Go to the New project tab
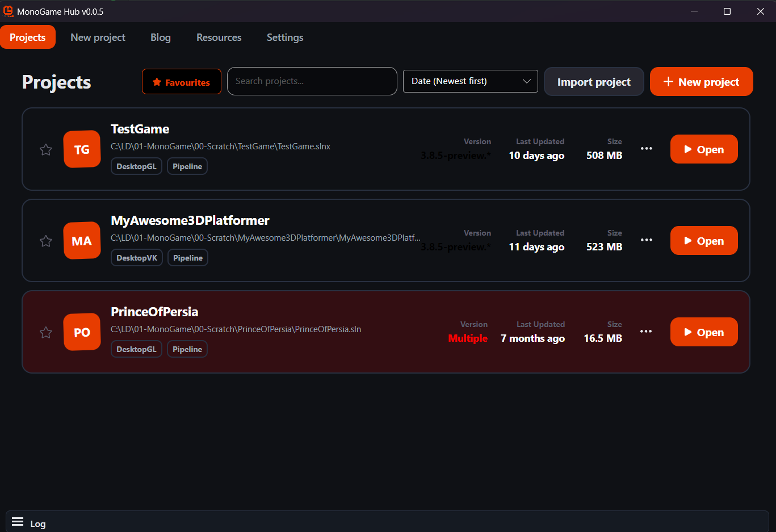This screenshot has width=776, height=532. pos(98,37)
